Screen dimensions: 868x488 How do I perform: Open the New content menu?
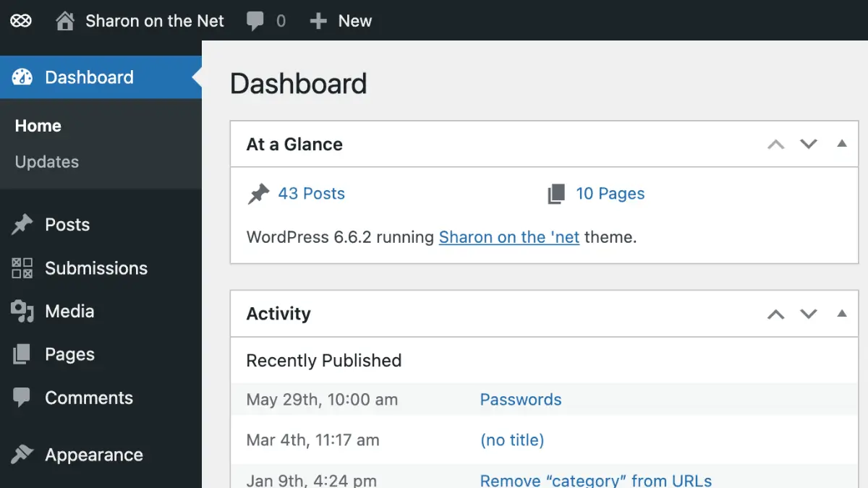tap(341, 20)
